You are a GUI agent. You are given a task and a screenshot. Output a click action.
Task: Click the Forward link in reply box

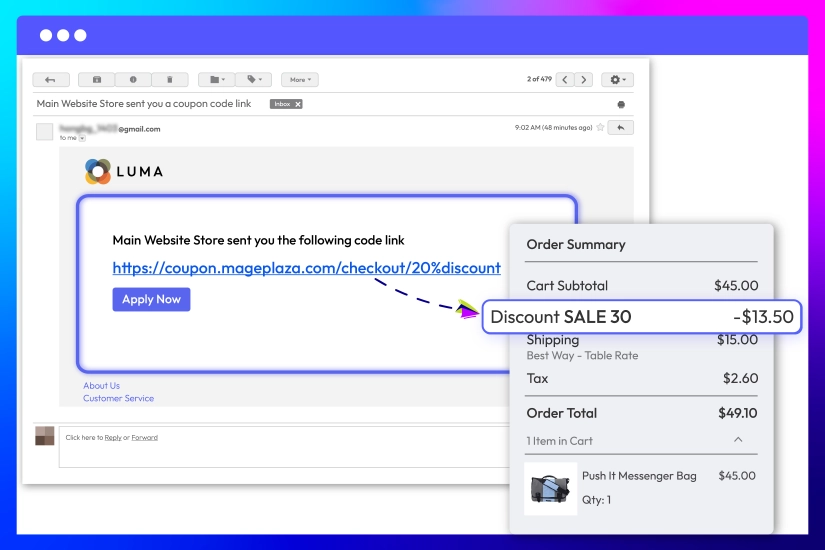(145, 437)
